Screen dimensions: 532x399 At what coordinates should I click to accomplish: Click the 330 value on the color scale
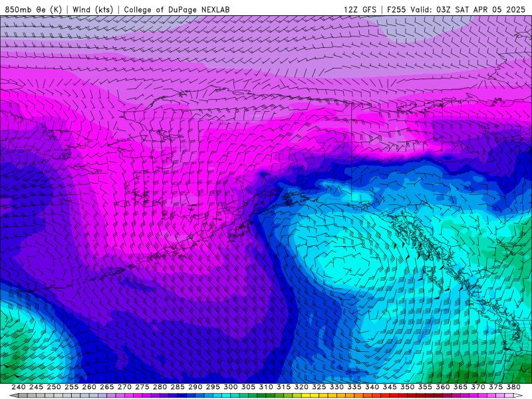tap(336, 387)
